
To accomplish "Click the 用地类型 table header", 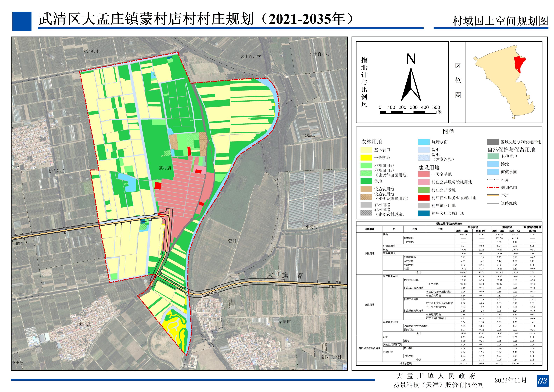I will (369, 229).
